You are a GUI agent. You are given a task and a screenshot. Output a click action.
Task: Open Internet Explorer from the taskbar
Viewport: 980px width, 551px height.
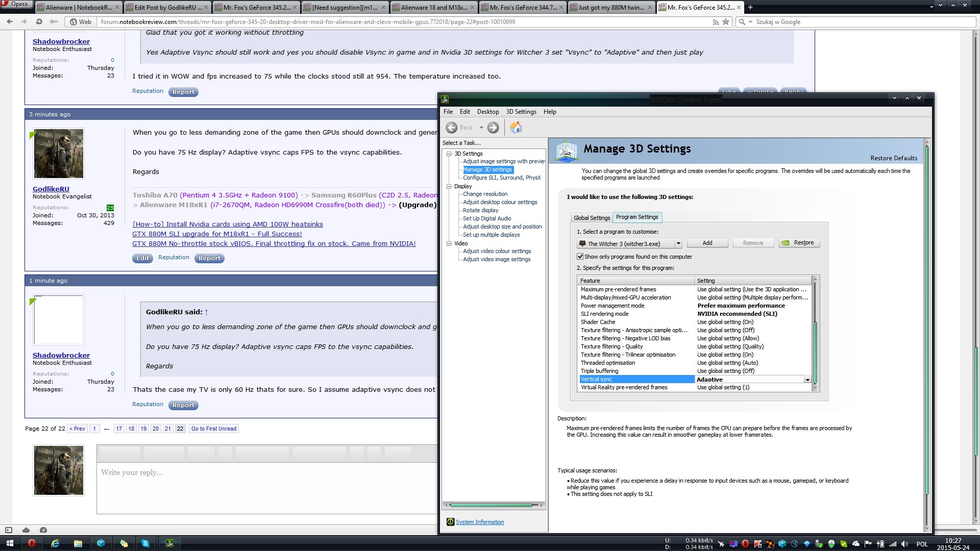[55, 543]
